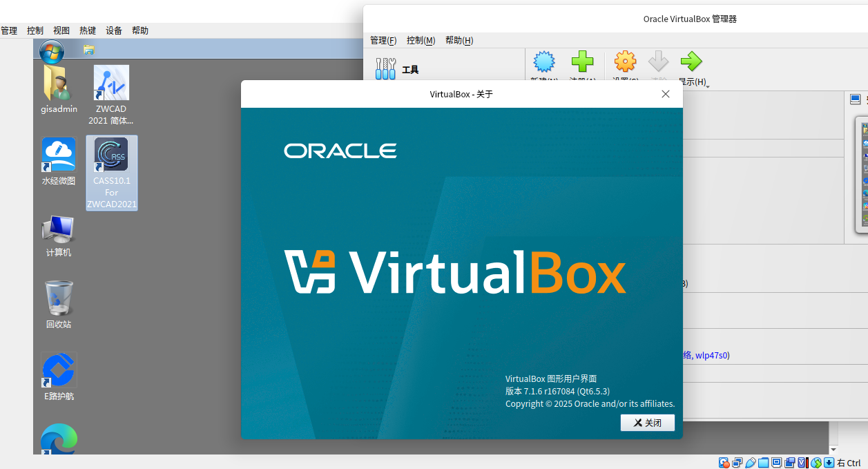Viewport: 868px width, 469px height.
Task: Click the hard disk activity status icon
Action: pyautogui.click(x=724, y=462)
